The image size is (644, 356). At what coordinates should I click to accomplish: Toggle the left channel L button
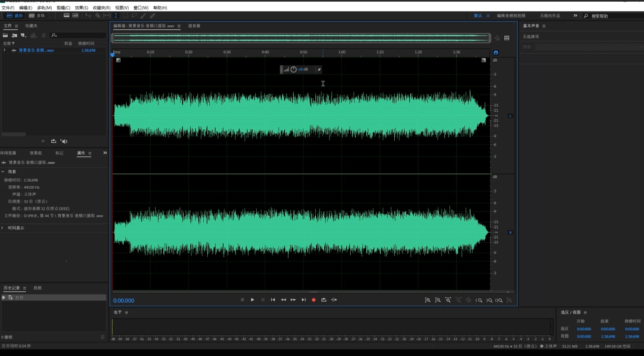[510, 116]
